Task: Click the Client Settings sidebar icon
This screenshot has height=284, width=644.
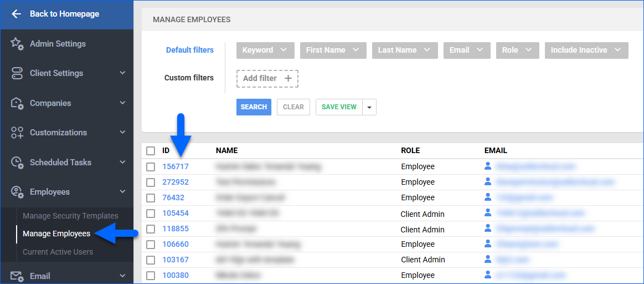Action: [x=17, y=73]
